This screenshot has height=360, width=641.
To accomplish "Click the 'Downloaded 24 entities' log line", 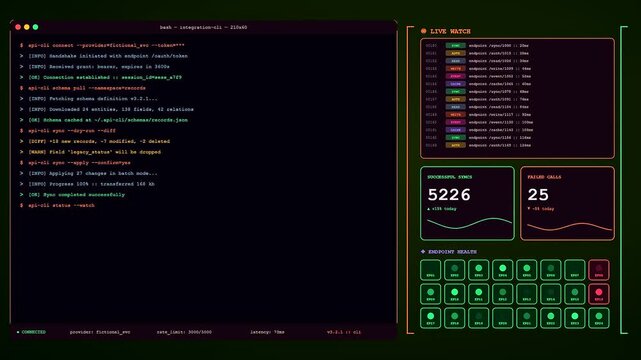I will [111, 109].
